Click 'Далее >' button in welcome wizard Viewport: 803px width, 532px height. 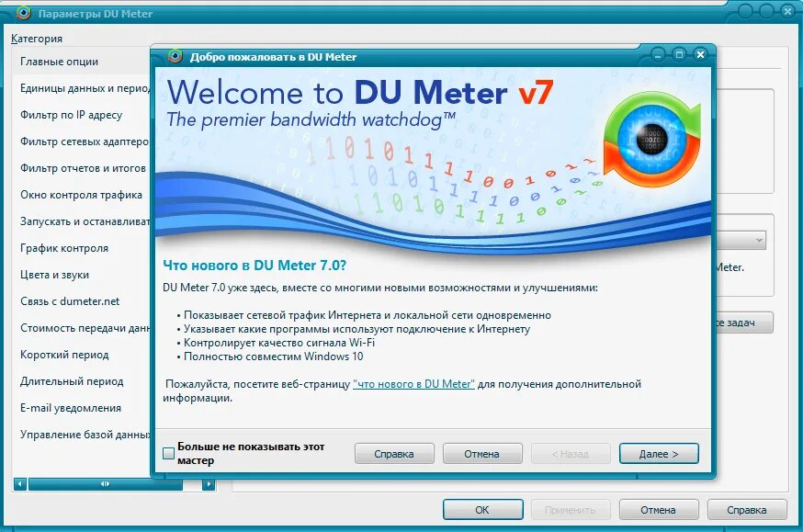click(659, 454)
